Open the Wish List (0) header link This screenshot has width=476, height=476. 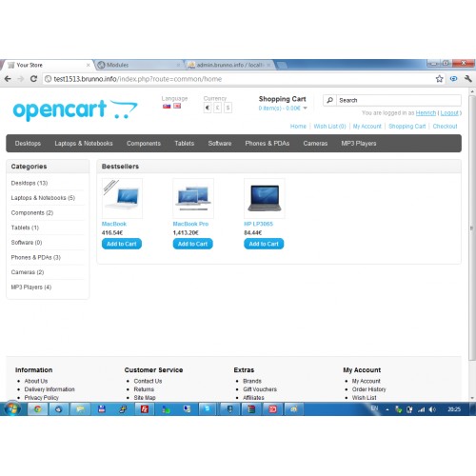pos(329,127)
